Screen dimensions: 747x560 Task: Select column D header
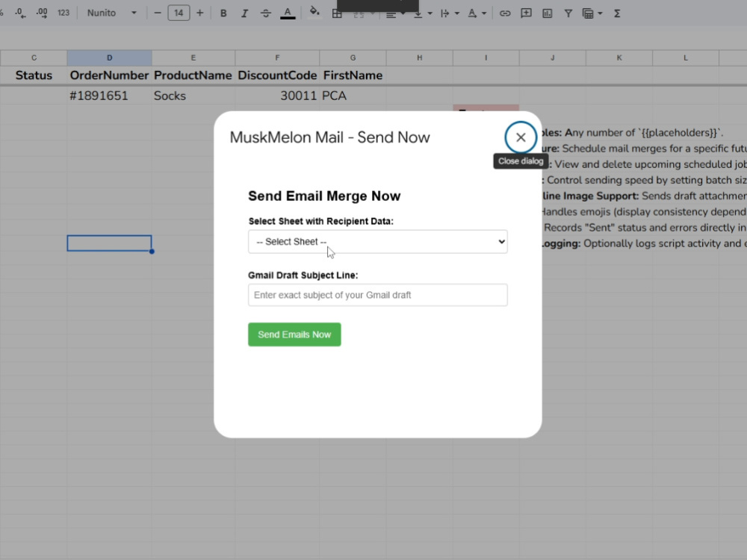(x=110, y=57)
